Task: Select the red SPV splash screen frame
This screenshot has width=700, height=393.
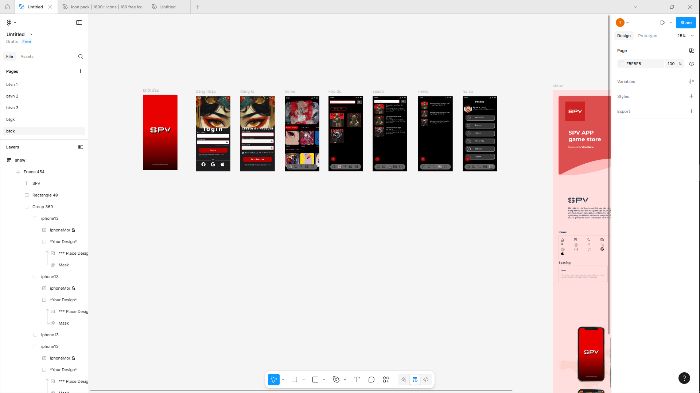Action: click(x=160, y=132)
